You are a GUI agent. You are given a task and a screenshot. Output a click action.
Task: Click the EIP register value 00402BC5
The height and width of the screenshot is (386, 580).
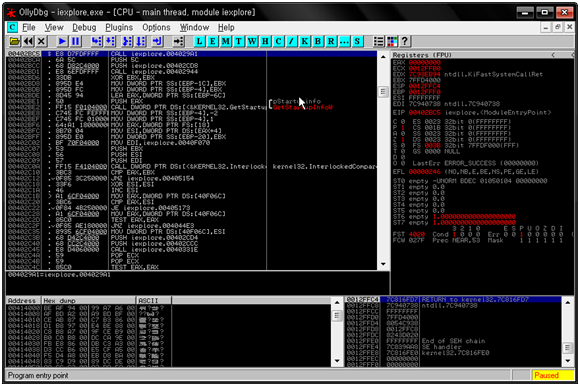click(x=425, y=112)
